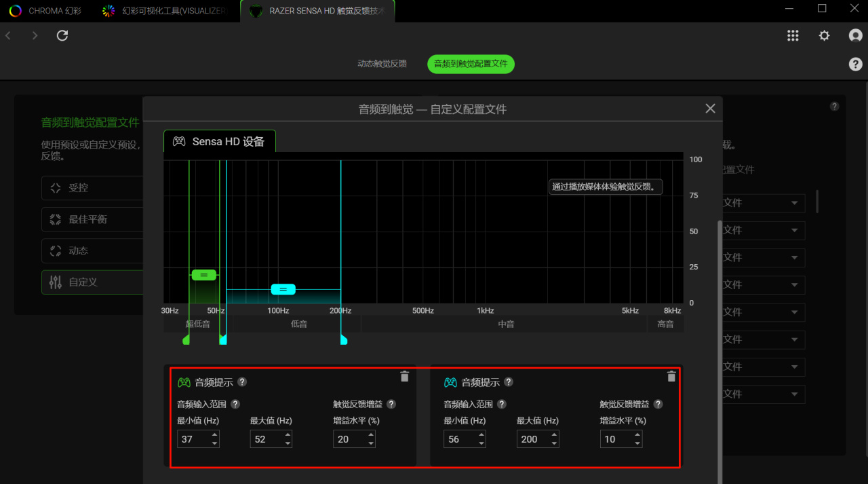Click the 低音 band label

coord(299,324)
